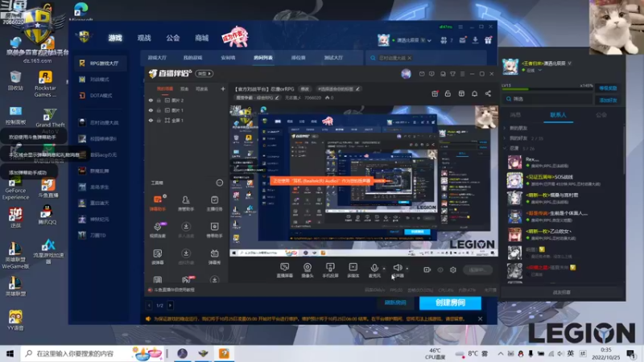Open the mail icon in the platform header
Screen dimensions: 644x362
click(462, 40)
